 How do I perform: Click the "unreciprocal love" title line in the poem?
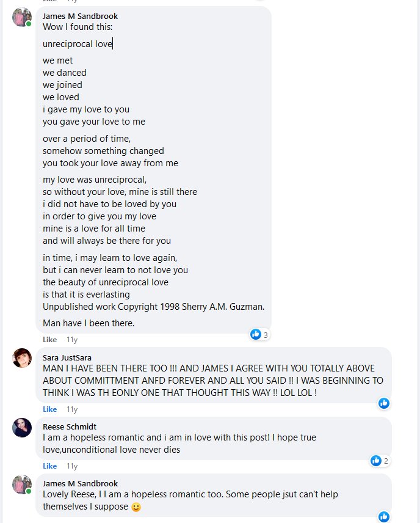(78, 44)
